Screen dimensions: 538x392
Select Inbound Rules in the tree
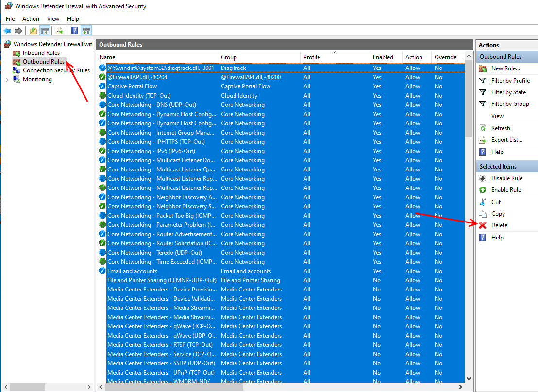(x=41, y=53)
